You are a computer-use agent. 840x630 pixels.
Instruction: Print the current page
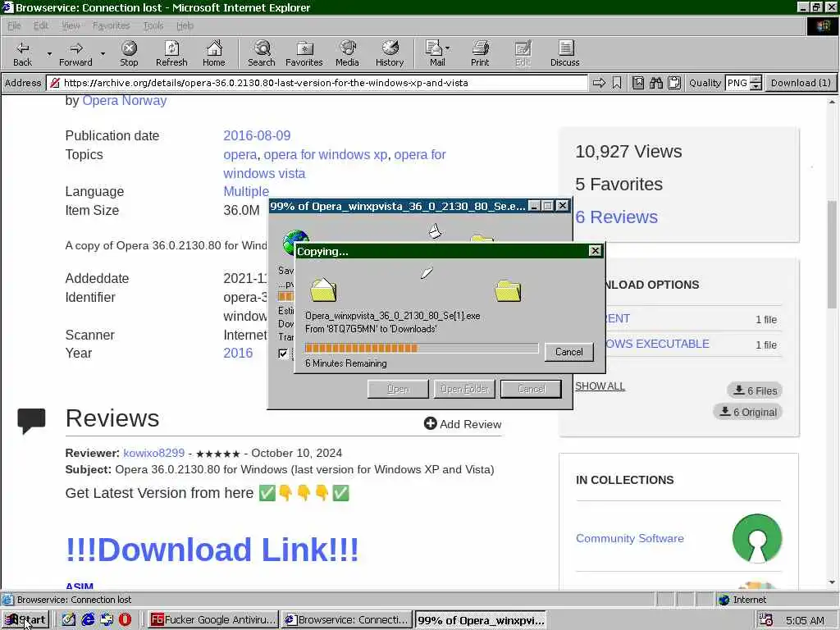(480, 53)
